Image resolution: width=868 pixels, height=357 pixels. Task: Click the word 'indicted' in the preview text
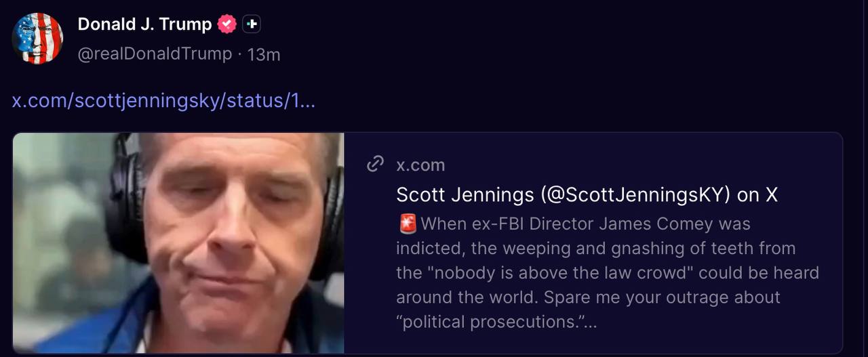430,248
